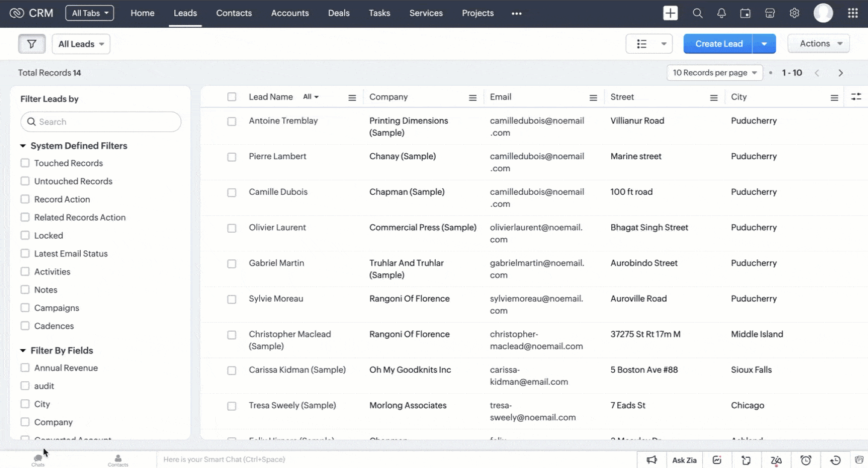Open the announcements megaphone icon

point(653,460)
